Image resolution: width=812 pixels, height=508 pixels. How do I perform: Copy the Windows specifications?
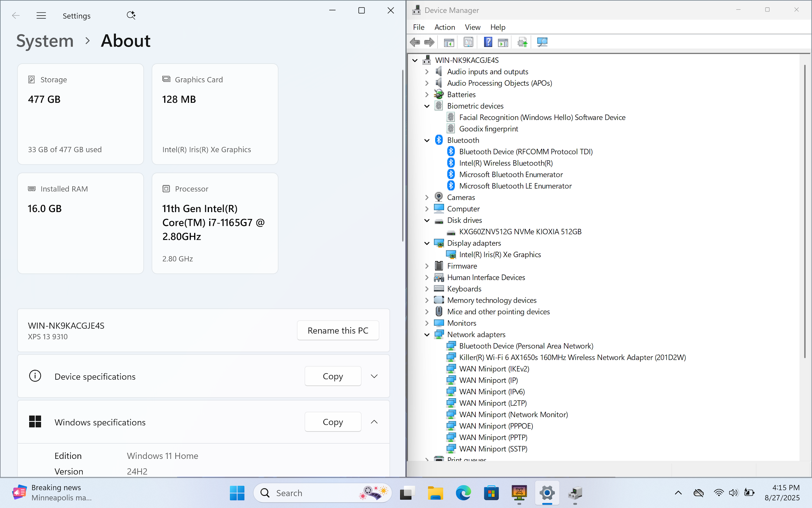tap(333, 422)
